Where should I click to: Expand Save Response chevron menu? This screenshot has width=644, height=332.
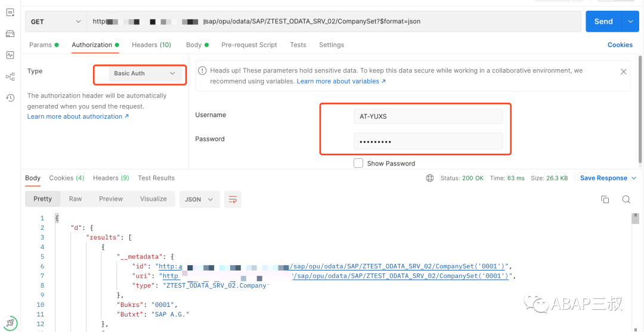click(x=633, y=178)
